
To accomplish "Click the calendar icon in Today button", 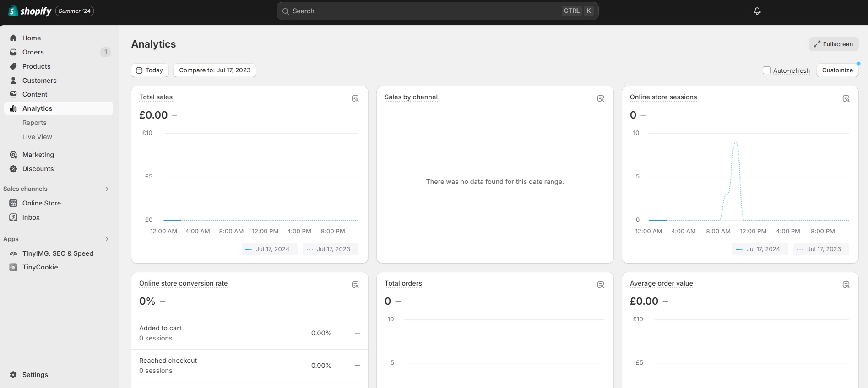I will pyautogui.click(x=139, y=70).
